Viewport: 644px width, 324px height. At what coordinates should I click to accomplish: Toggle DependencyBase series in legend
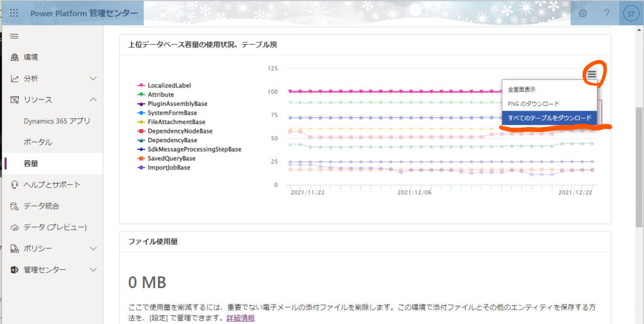(x=167, y=140)
